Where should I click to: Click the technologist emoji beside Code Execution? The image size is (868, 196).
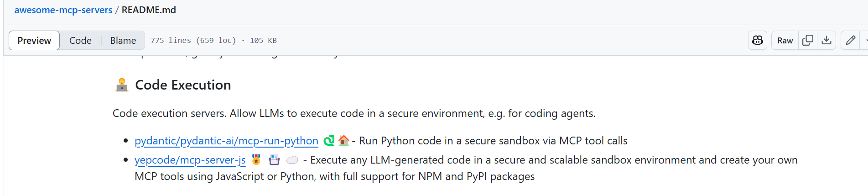click(x=122, y=85)
